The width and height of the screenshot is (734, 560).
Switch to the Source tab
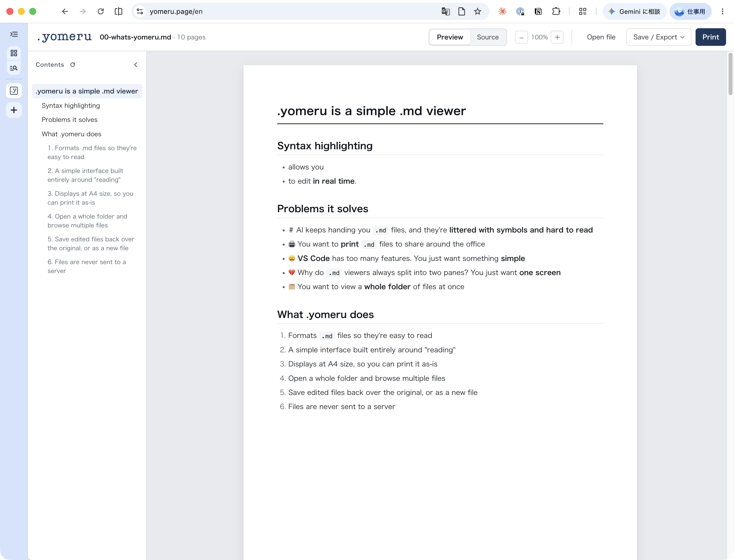[488, 37]
